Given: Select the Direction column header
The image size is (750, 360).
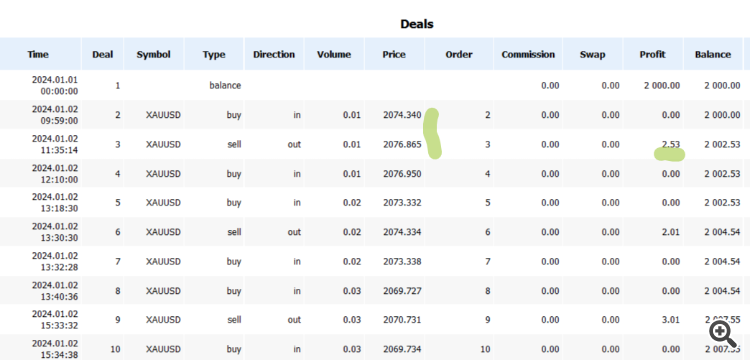Looking at the screenshot, I should coord(274,55).
